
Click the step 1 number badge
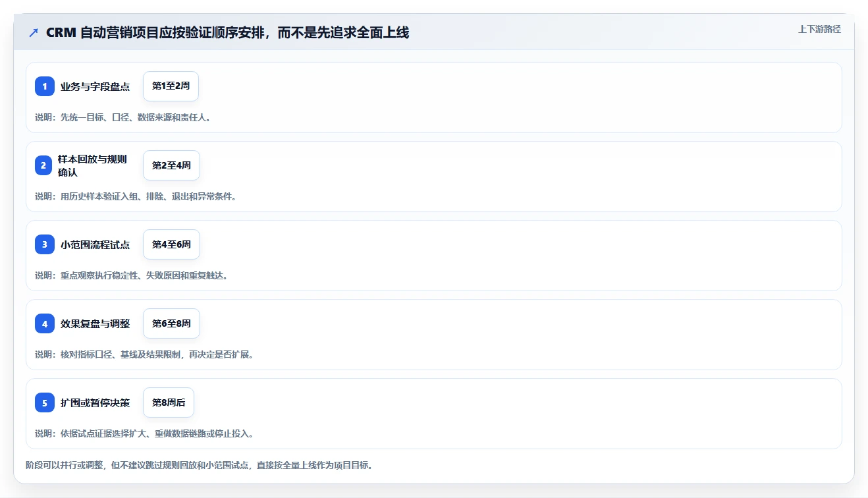tap(45, 86)
